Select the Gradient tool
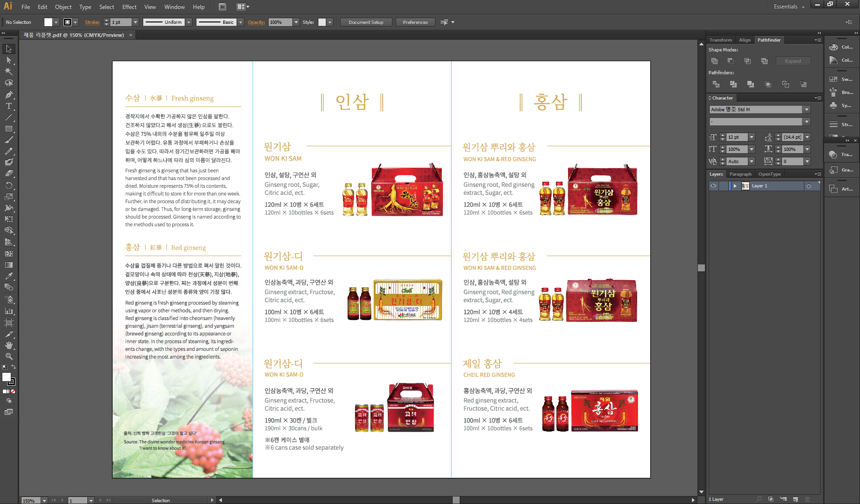 [9, 265]
